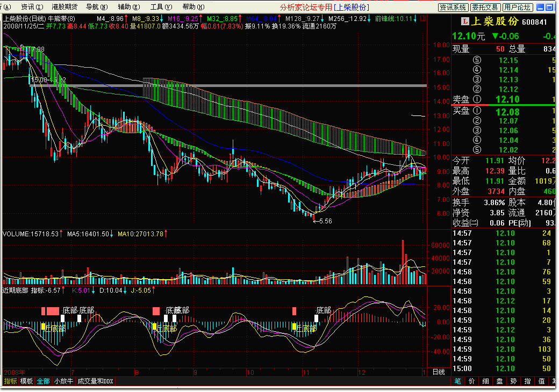The width and height of the screenshot is (559, 392).
Task: Switch to the 细 tab
Action: tap(485, 381)
